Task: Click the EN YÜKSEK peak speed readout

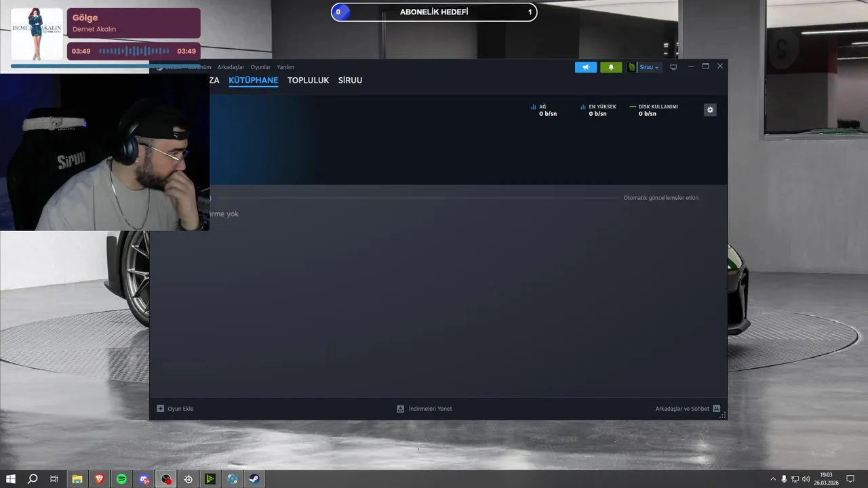Action: [598, 110]
